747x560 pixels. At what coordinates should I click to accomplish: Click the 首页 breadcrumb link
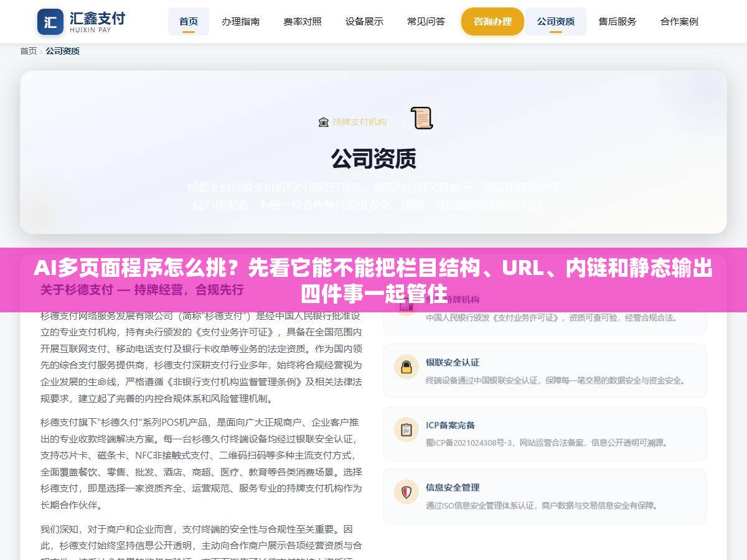(x=29, y=51)
